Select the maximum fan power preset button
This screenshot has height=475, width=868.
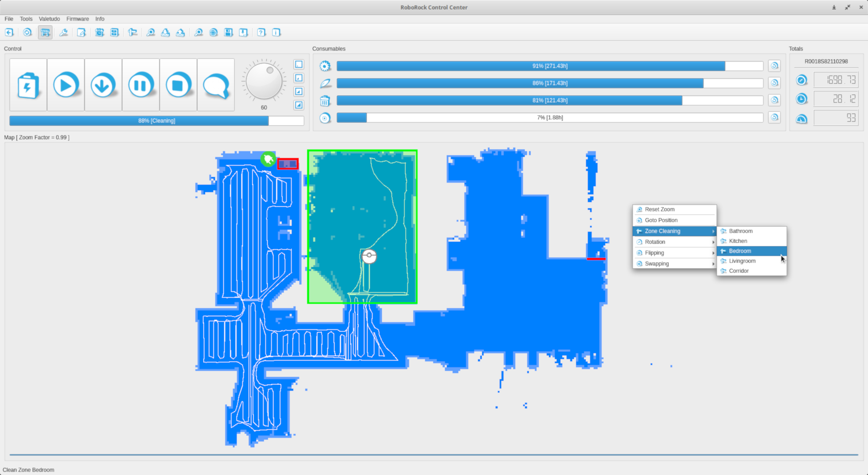(299, 105)
